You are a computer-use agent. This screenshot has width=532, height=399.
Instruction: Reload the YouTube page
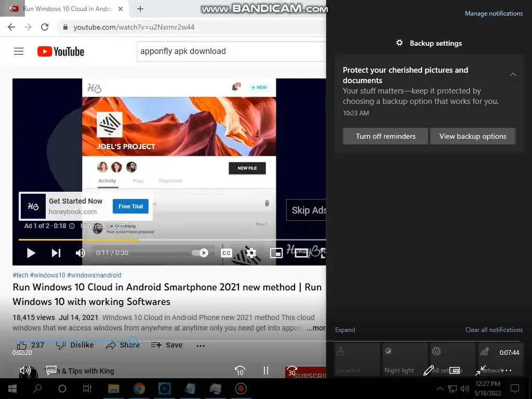click(45, 27)
